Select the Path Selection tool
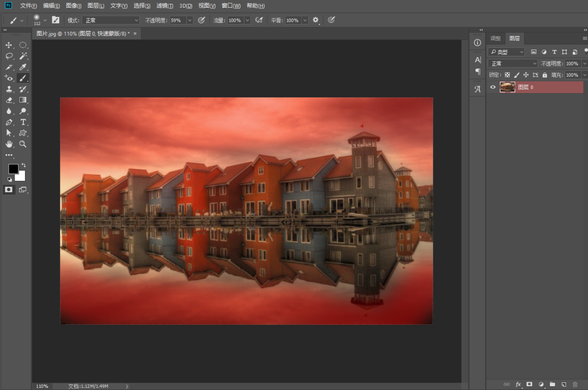Viewport: 588px width, 390px height. click(9, 133)
